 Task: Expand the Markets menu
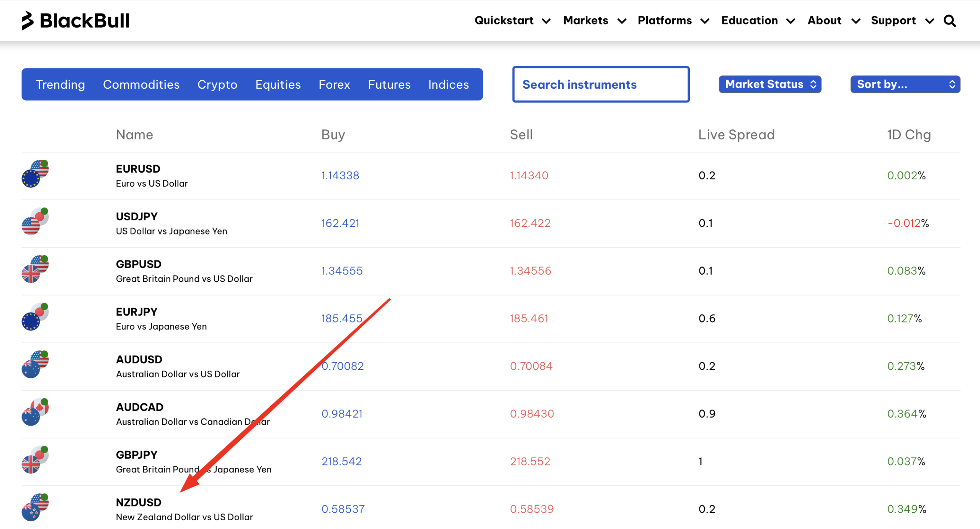coord(595,21)
